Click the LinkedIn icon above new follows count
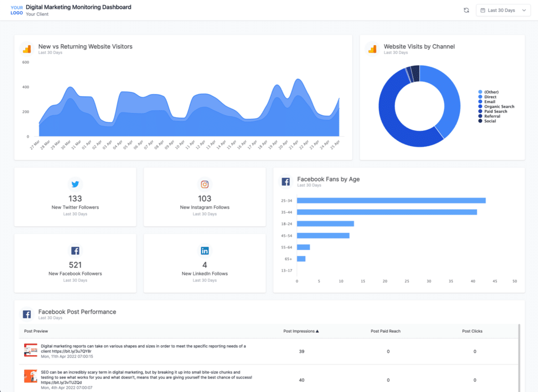 (x=204, y=251)
